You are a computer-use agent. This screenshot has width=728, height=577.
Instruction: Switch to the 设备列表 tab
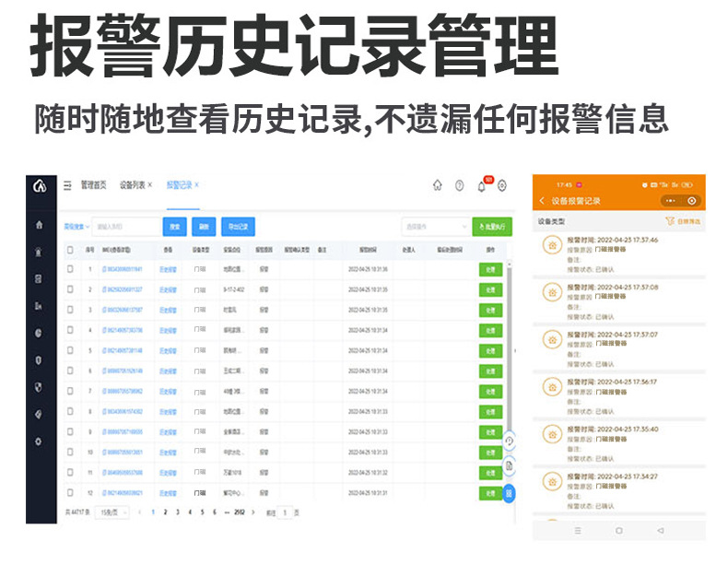135,185
